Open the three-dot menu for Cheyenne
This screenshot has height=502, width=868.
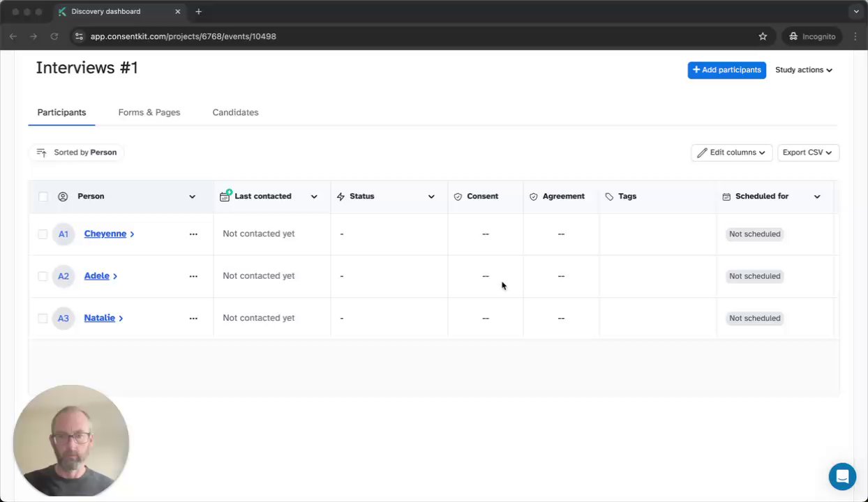[x=193, y=234]
